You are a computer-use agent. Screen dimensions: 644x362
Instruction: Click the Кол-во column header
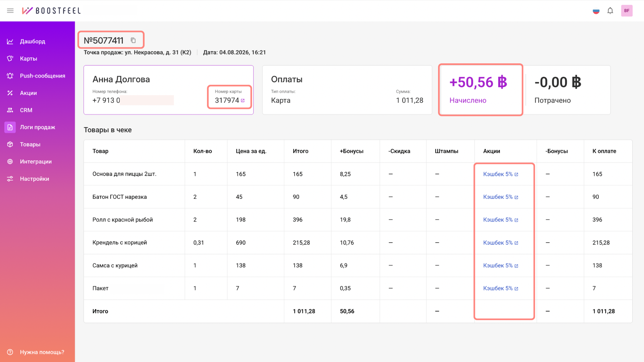[x=203, y=151]
